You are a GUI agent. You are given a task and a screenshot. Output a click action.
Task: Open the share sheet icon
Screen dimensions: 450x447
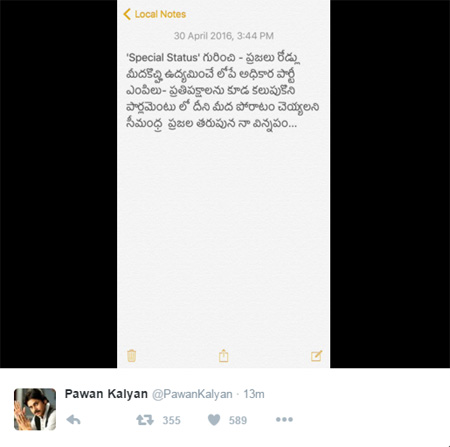click(x=223, y=356)
